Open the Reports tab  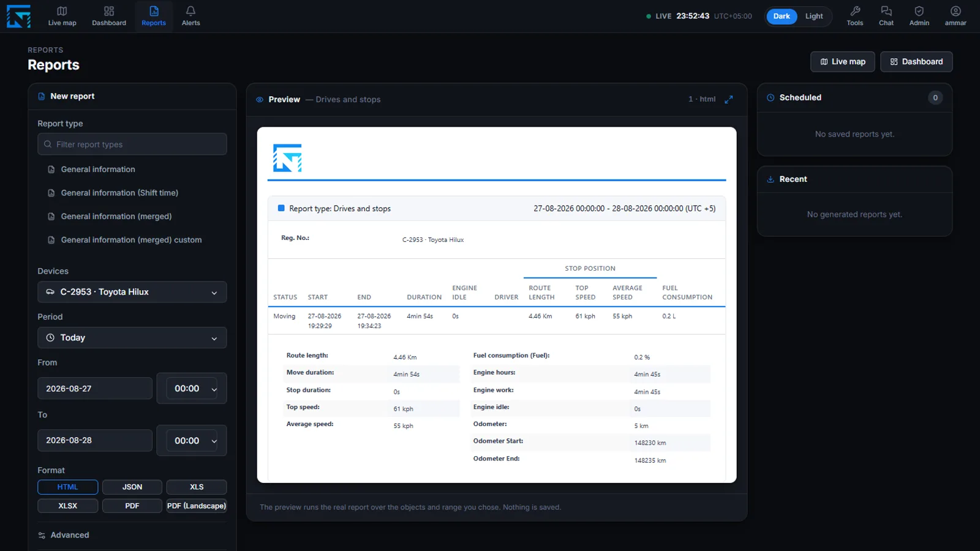click(x=154, y=16)
